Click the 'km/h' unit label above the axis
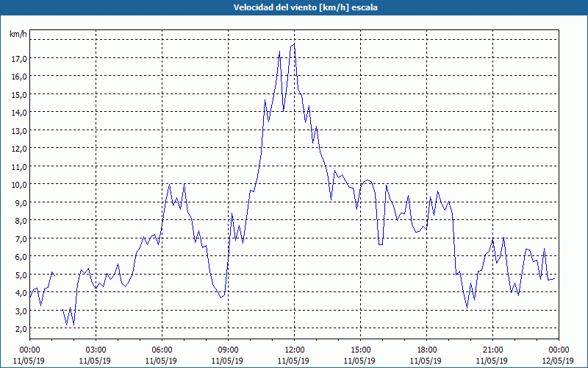The width and height of the screenshot is (588, 368). (x=18, y=34)
